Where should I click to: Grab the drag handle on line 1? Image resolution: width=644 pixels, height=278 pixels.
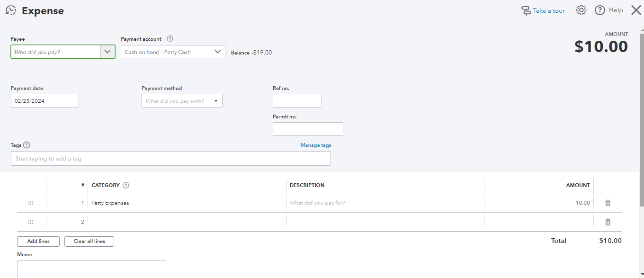pos(31,203)
